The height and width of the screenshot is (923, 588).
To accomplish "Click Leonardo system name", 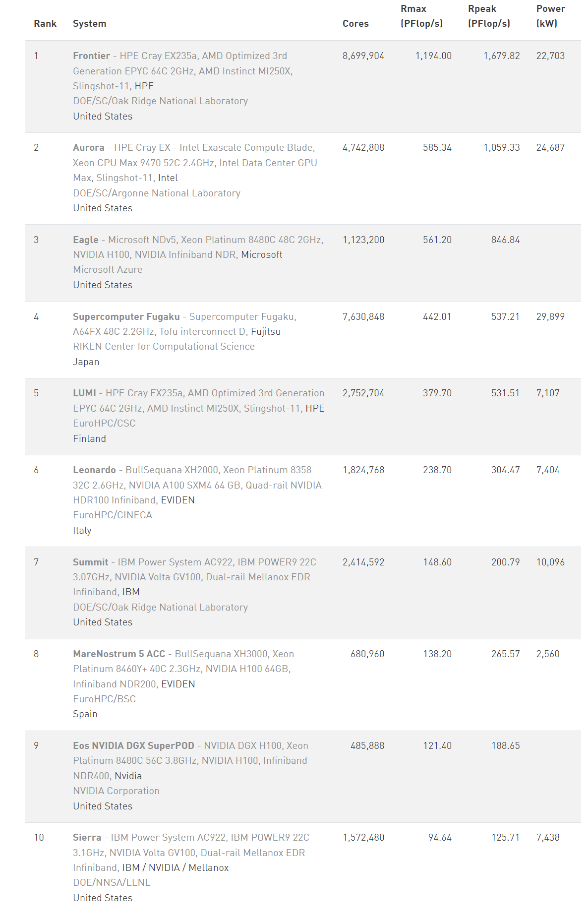I will 94,470.
